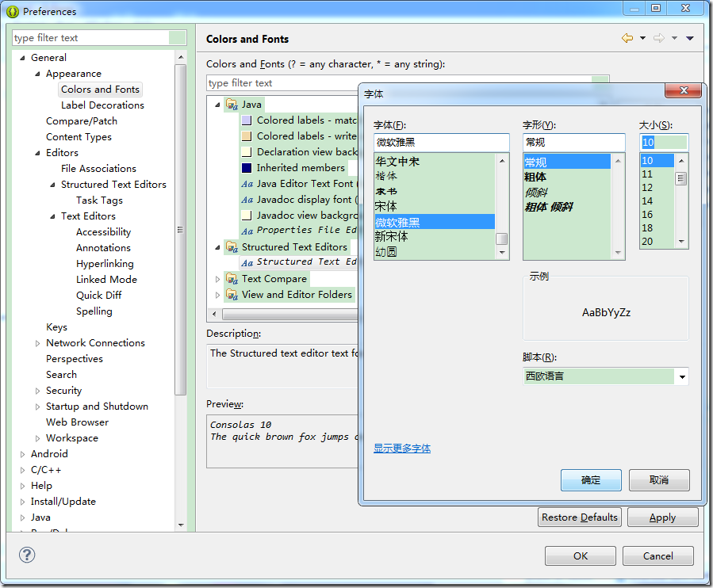Expand the Security node
This screenshot has height=588, width=713.
pyautogui.click(x=37, y=391)
